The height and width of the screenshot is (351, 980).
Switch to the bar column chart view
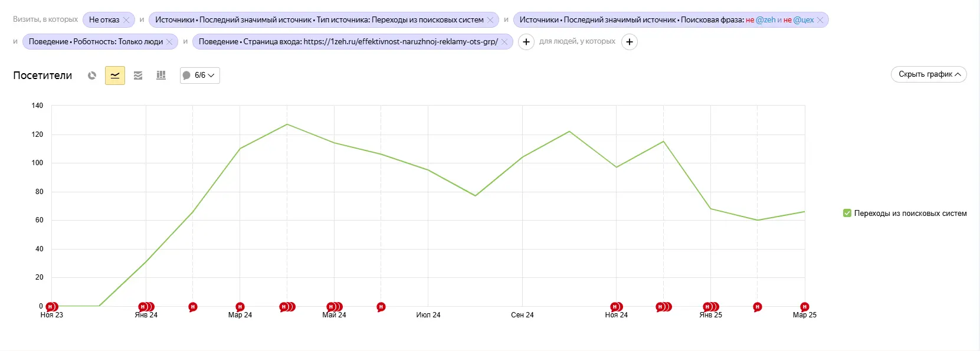(x=161, y=76)
